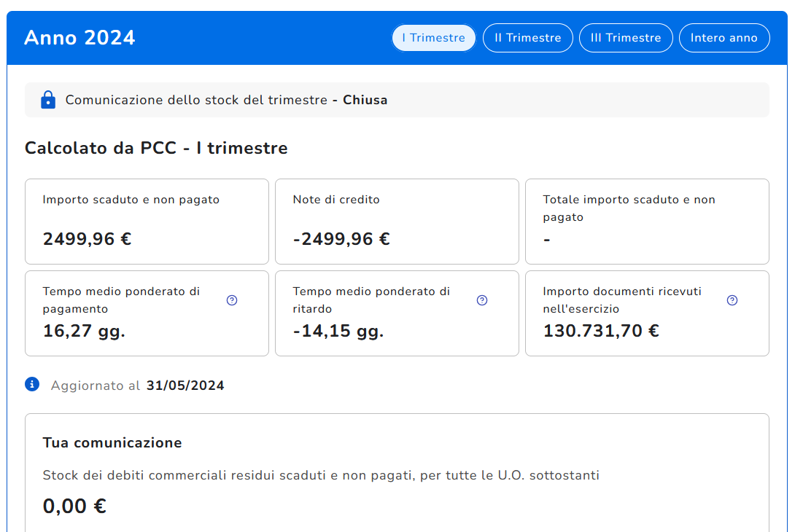Viewport: 803px width, 532px height.
Task: Switch to the II Trimestre tab
Action: (528, 38)
